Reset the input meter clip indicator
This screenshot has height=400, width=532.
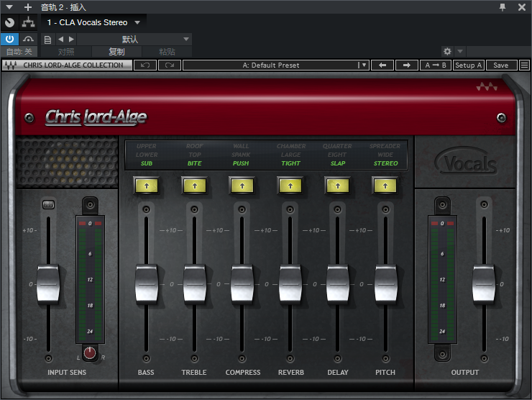click(90, 224)
